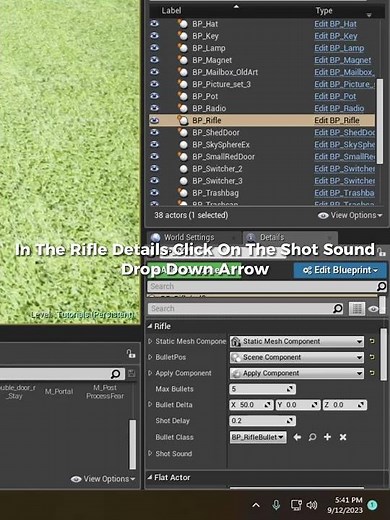Collapse the Rifle category
The image size is (390, 520).
[x=150, y=326]
